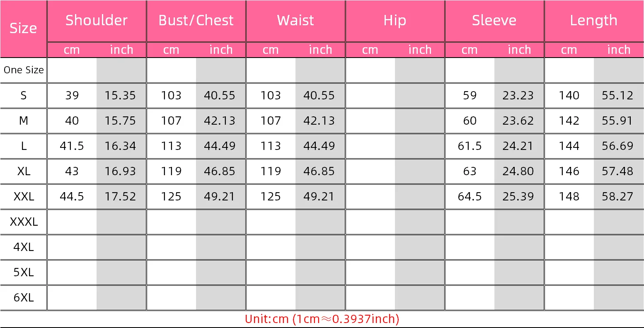Click the 4XL size label
This screenshot has height=328, width=644.
24,247
